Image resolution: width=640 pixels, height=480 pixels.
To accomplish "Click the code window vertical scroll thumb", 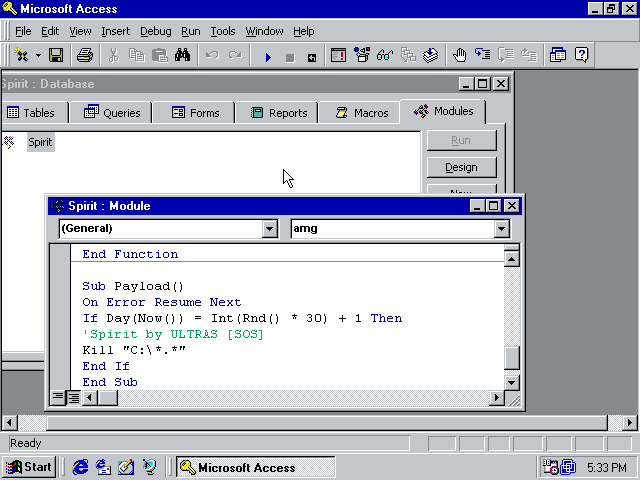I will 511,358.
